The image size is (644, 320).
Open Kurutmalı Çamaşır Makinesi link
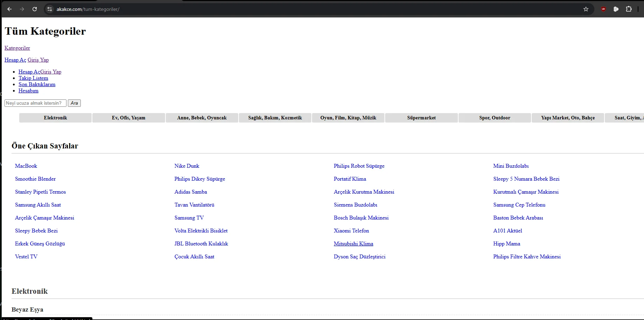click(x=526, y=192)
